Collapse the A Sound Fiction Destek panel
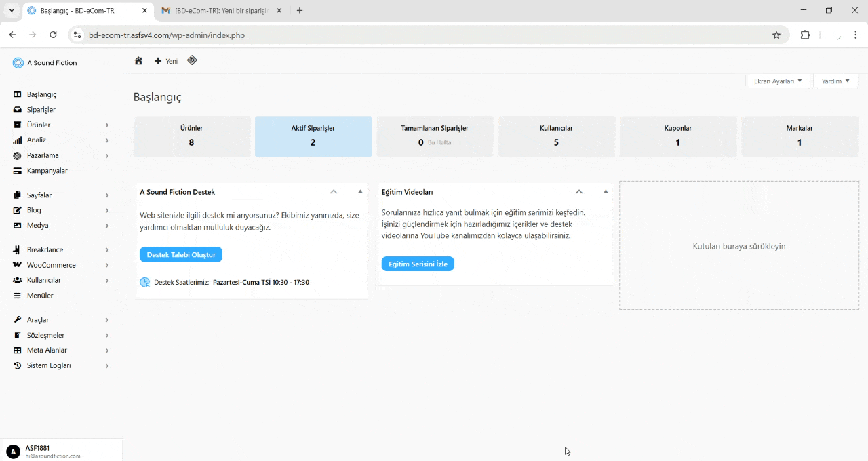This screenshot has width=868, height=461. (x=334, y=192)
